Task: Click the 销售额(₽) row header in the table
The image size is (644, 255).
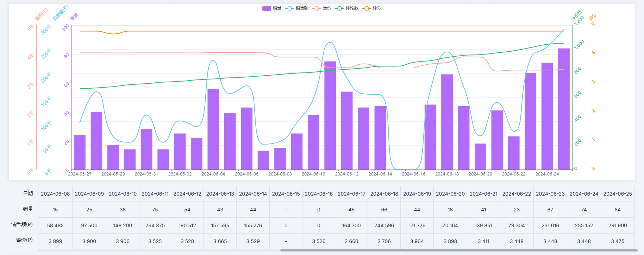Action: [x=22, y=224]
